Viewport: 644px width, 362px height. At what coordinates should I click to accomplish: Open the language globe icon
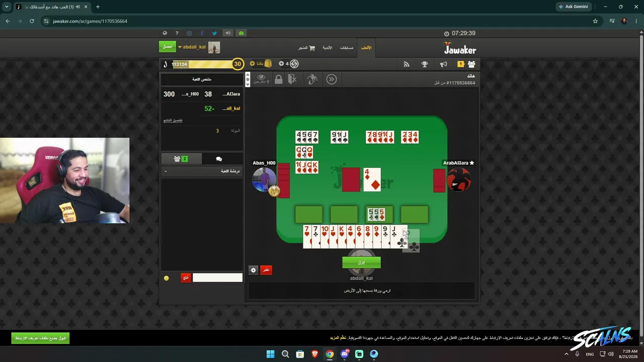tap(165, 33)
